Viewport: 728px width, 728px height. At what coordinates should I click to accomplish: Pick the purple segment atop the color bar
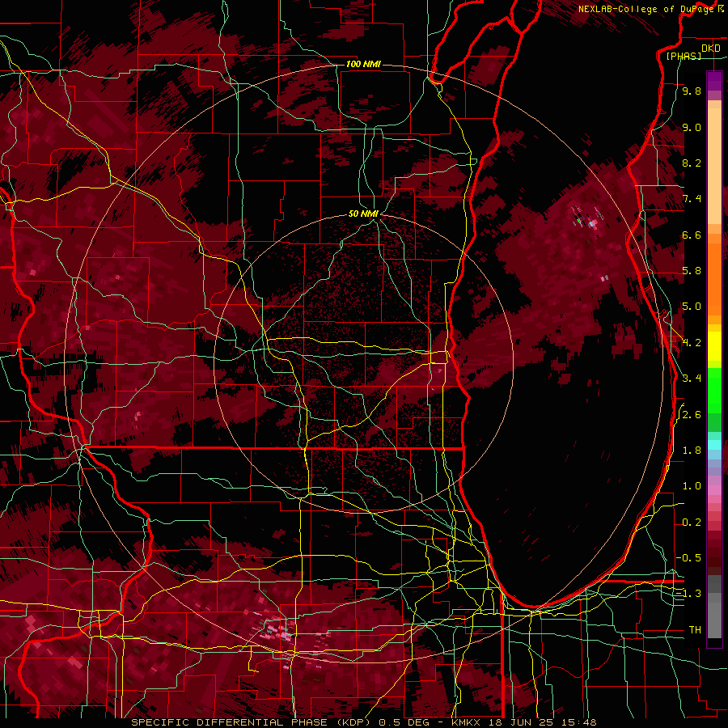(714, 81)
